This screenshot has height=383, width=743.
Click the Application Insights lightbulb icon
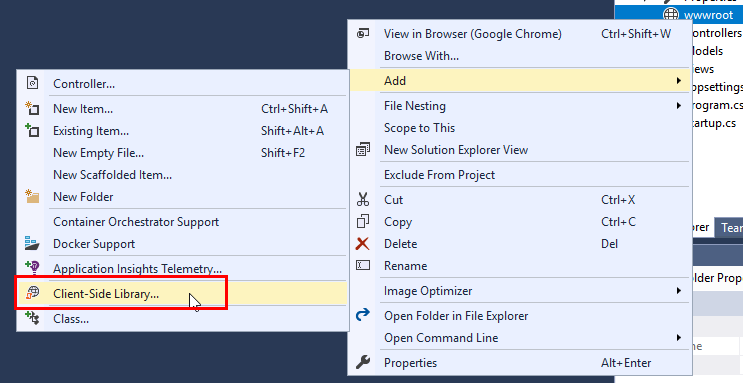[32, 268]
